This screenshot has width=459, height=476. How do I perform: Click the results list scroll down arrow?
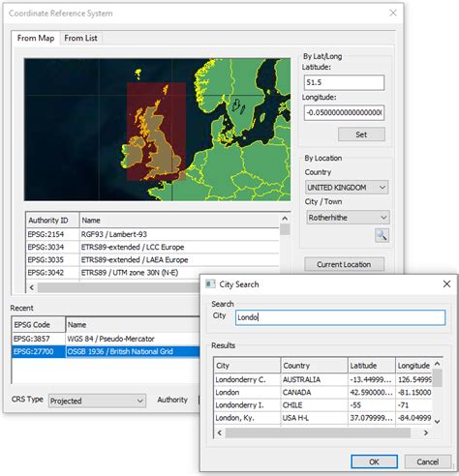[x=438, y=422]
